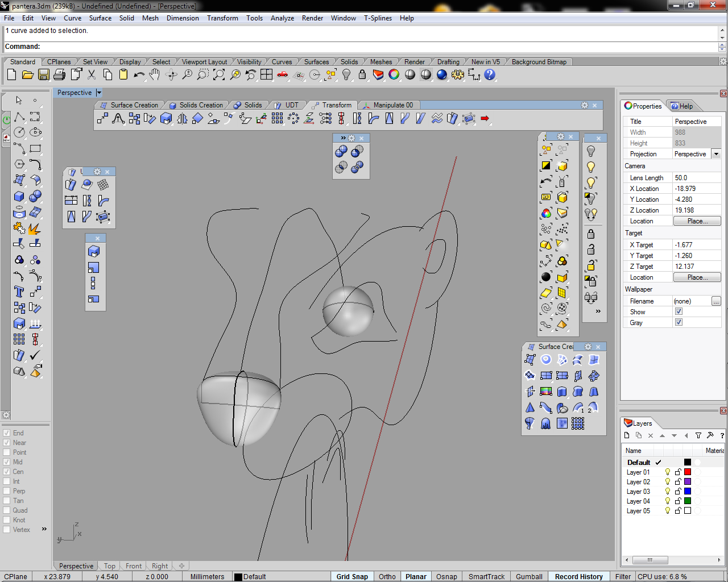Expand the Perspective viewport title menu arrow

99,93
